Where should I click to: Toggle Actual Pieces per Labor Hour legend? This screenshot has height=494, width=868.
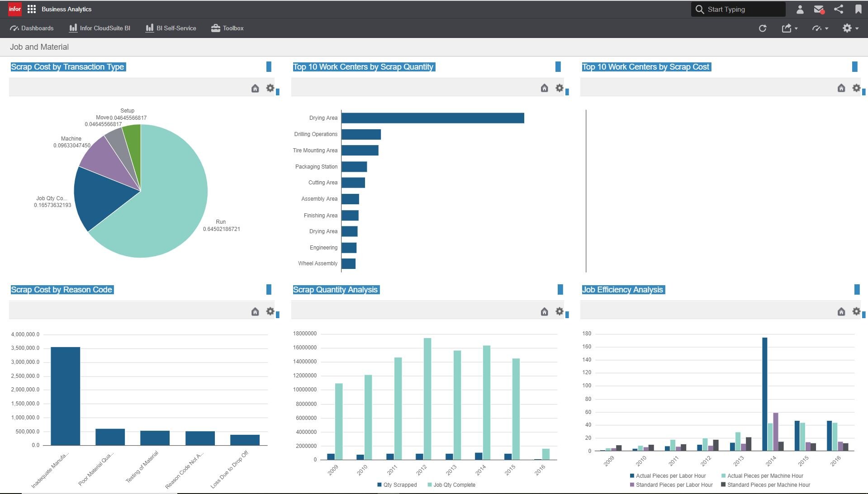[668, 476]
